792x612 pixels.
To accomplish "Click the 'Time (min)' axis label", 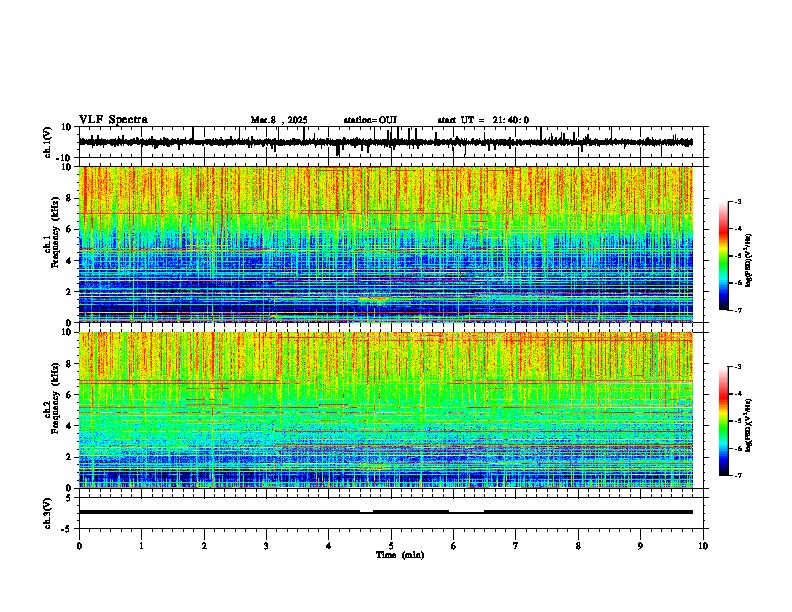I will coord(400,555).
